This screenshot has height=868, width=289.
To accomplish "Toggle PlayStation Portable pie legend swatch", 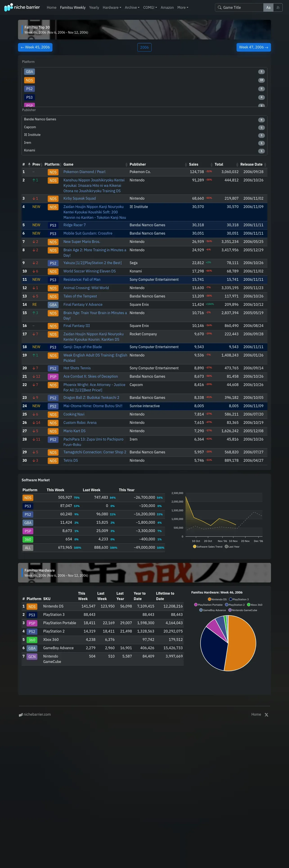I will coord(196,605).
